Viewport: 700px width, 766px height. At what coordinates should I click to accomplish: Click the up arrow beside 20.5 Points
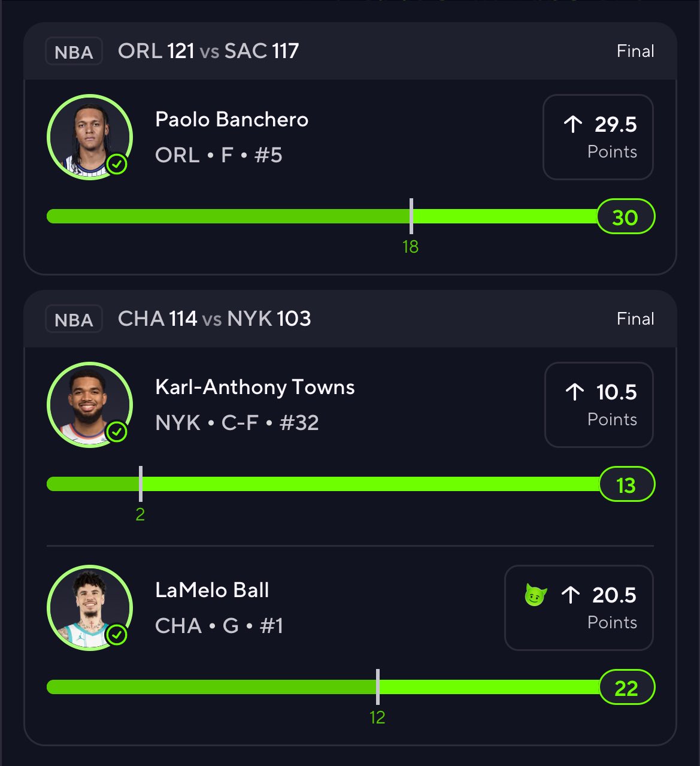pos(571,595)
